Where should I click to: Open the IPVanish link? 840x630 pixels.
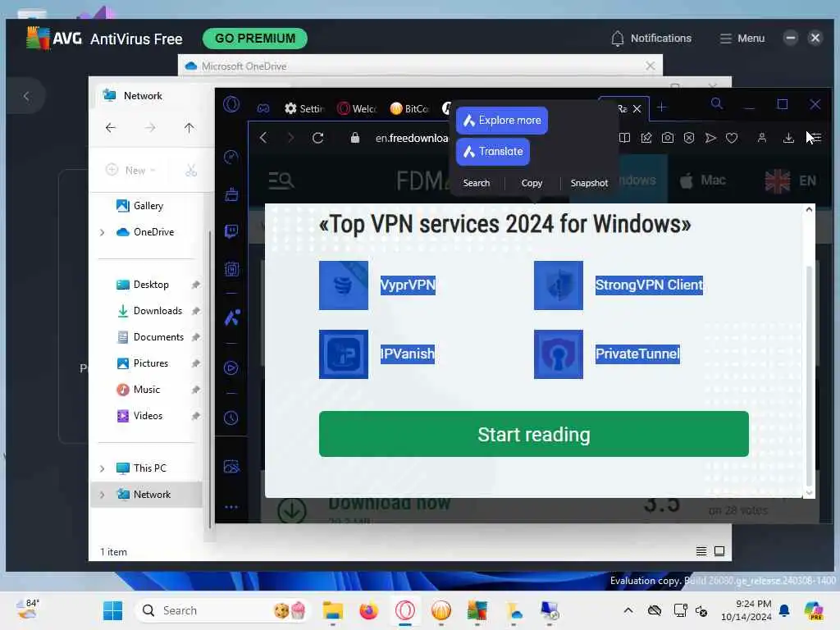pyautogui.click(x=407, y=354)
